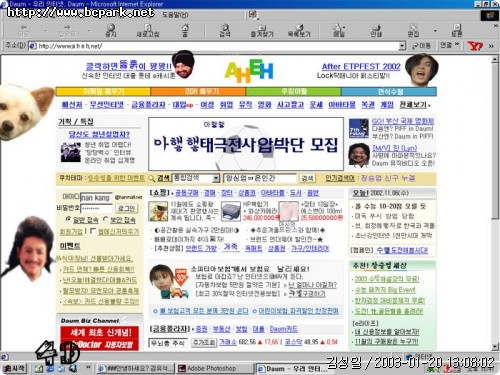
Task: Switch to Adobe Photoshop taskbar button
Action: click(215, 368)
